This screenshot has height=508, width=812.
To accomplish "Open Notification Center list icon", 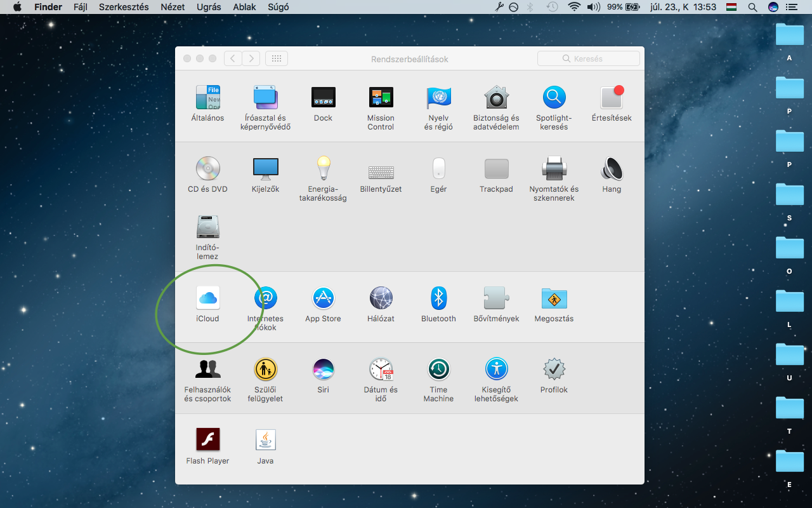I will click(791, 7).
